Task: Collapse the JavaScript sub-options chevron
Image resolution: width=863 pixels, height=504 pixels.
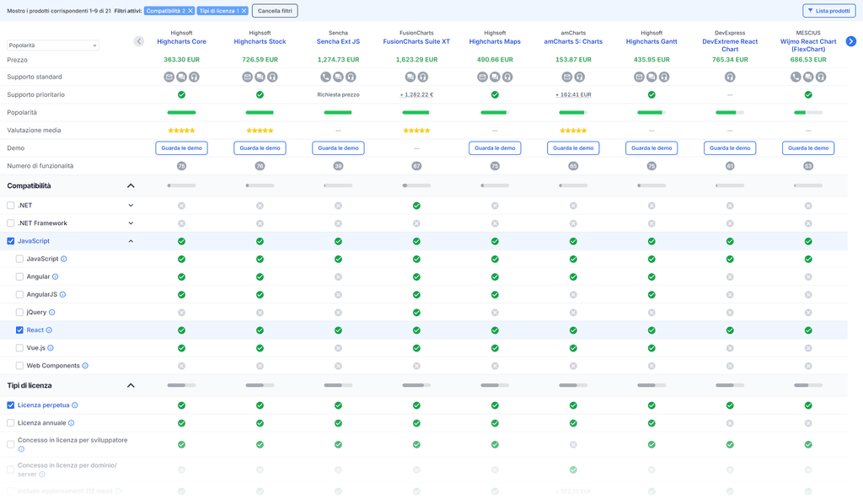Action: [131, 241]
